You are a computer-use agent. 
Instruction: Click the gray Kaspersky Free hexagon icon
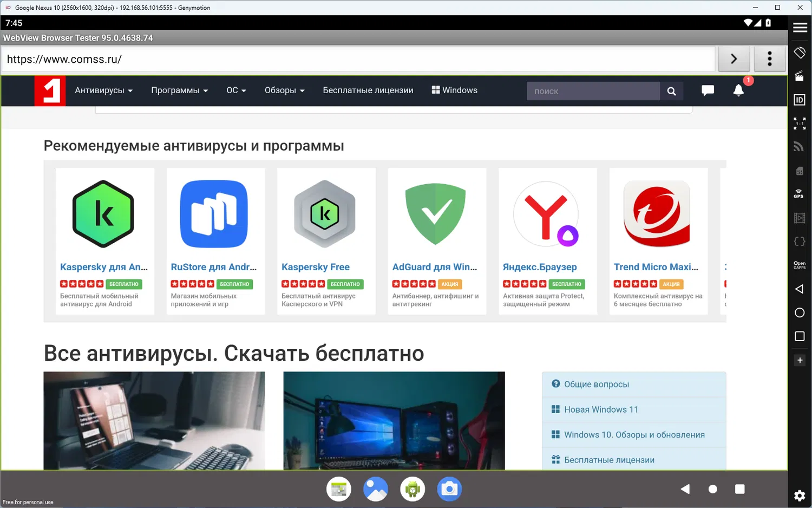coord(325,214)
